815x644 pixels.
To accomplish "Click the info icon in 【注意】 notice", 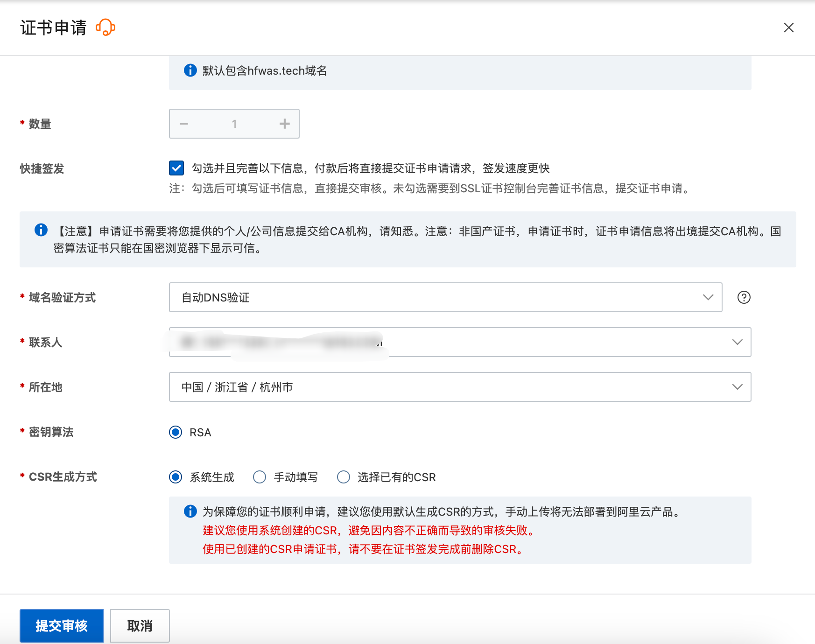I will pos(41,230).
